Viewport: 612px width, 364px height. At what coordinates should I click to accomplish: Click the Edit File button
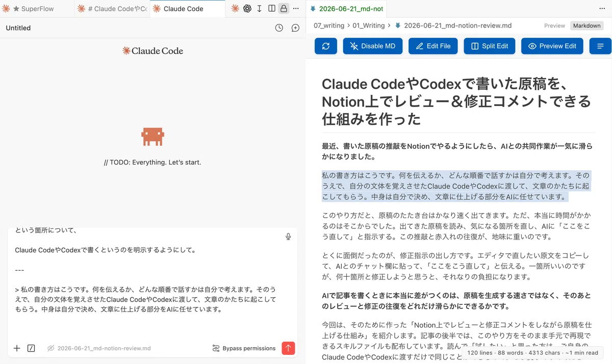433,46
